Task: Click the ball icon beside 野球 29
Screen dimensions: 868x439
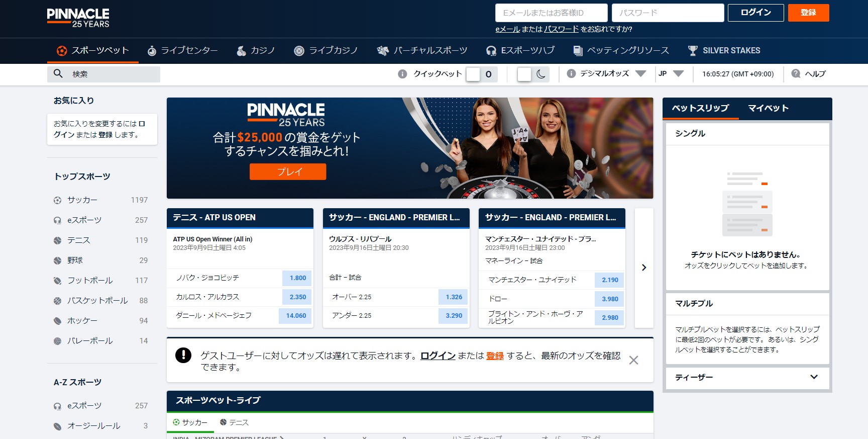Action: pos(57,260)
